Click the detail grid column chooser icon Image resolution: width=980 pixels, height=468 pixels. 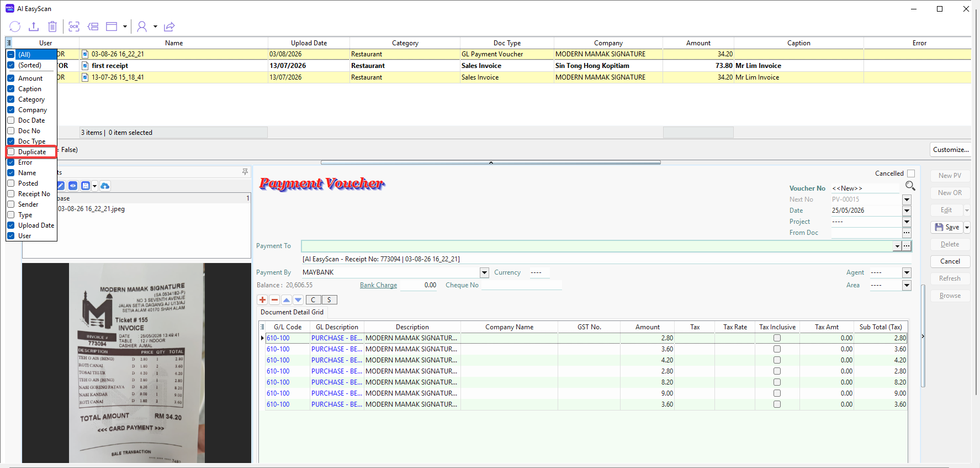pyautogui.click(x=262, y=327)
